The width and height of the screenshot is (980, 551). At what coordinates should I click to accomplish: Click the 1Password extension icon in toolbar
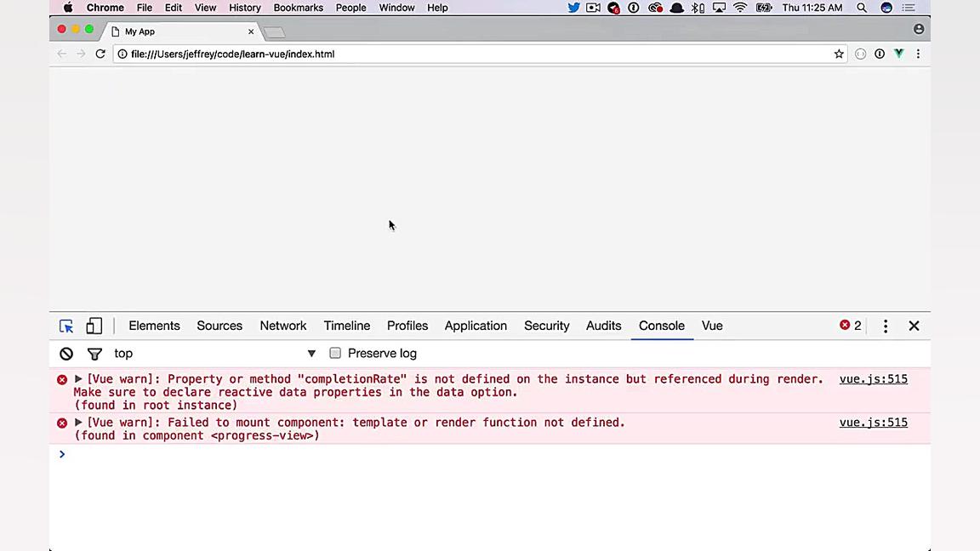pos(880,54)
